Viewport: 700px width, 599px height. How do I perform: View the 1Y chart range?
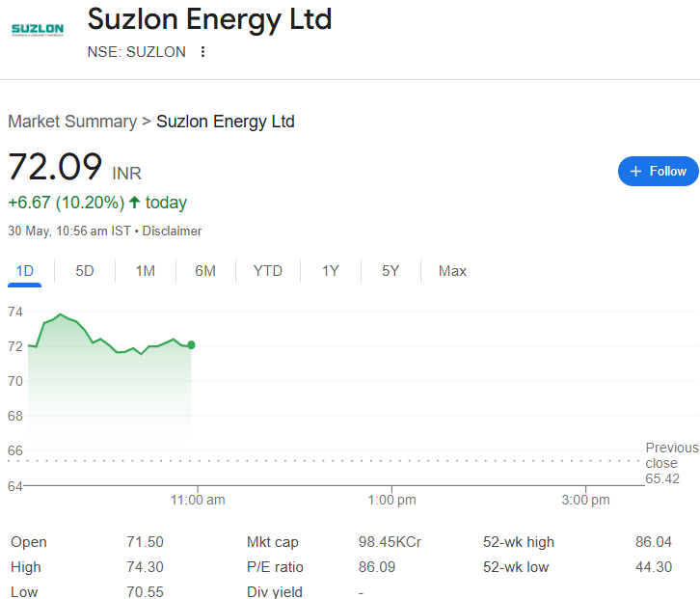coord(331,271)
